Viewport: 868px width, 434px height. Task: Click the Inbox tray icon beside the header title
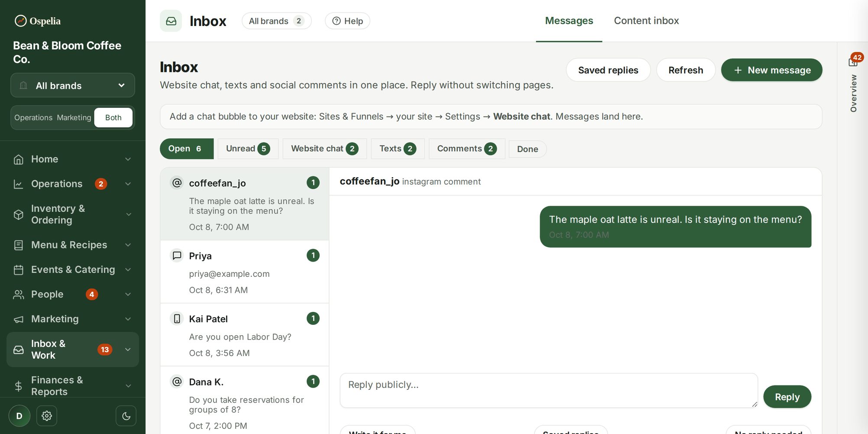[x=171, y=21]
